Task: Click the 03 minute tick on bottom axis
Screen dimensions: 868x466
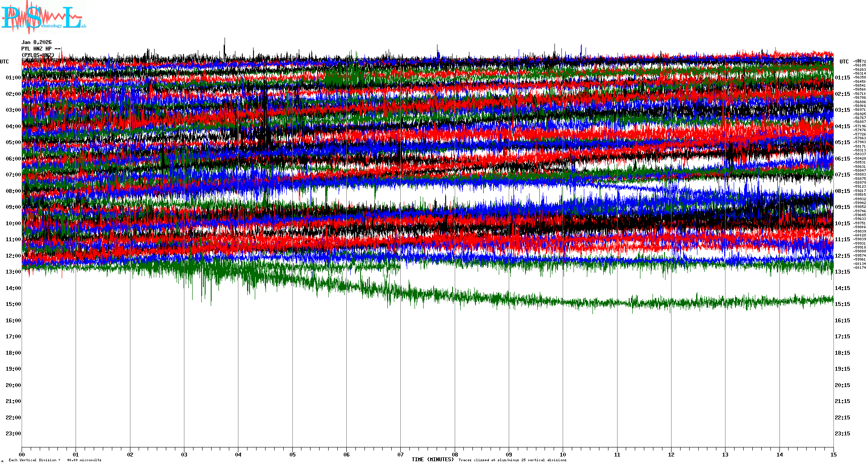Action: (x=184, y=454)
